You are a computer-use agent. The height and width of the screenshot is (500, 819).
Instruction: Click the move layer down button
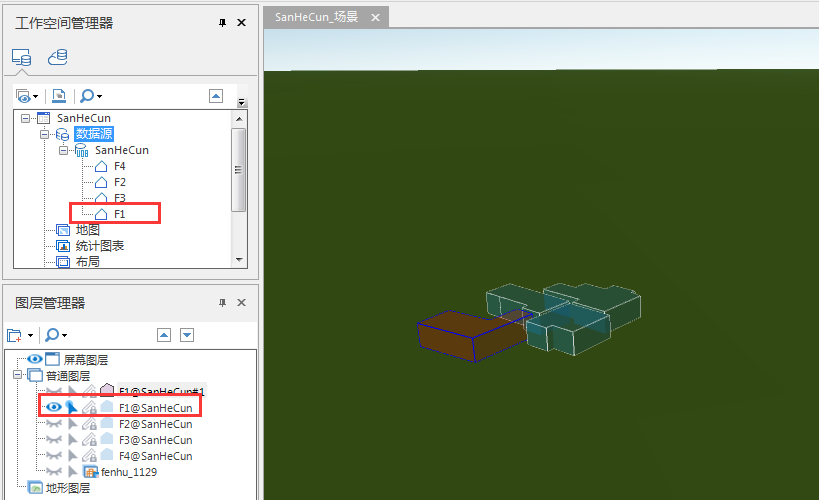(x=187, y=335)
